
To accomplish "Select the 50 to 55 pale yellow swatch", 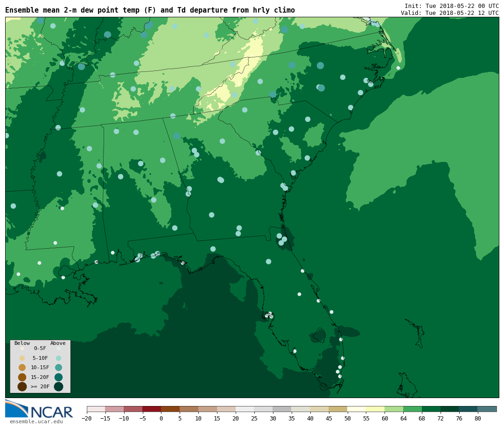I will tap(357, 409).
